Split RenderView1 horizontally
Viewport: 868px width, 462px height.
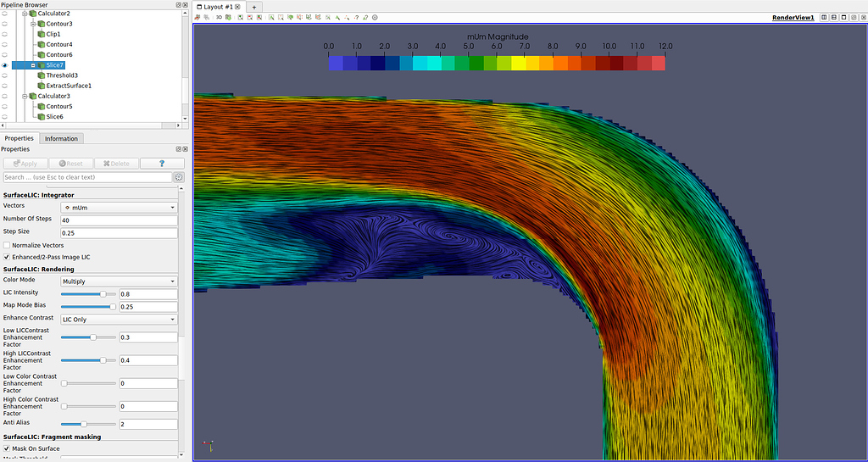pos(824,17)
